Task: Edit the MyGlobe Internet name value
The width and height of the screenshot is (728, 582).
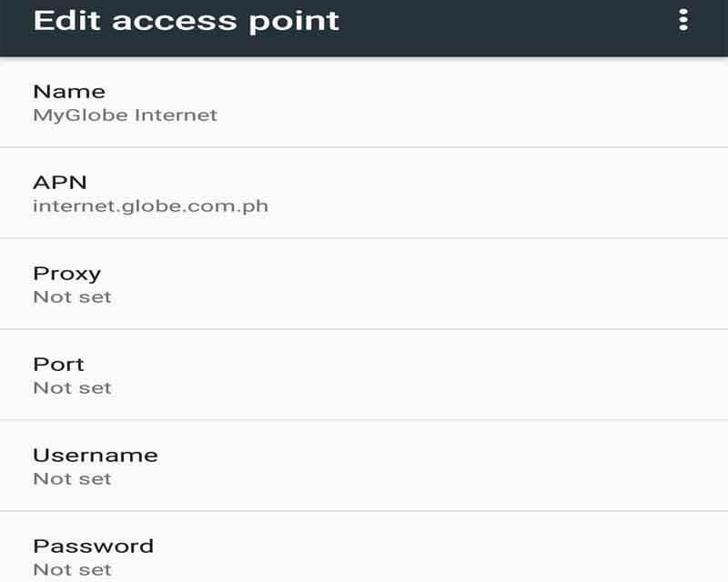Action: 125,115
